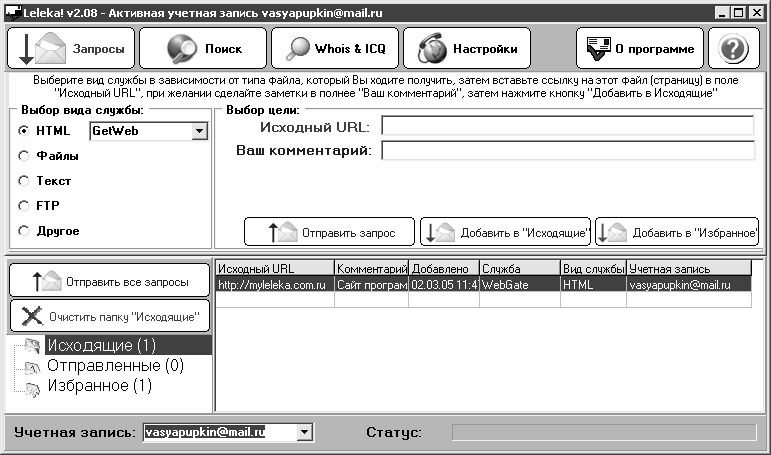Click the question mark help icon

coord(733,48)
